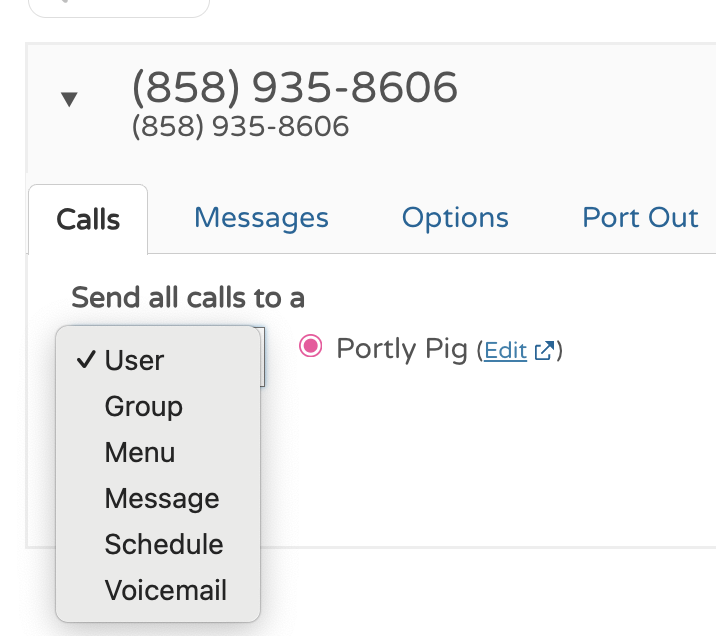Select Group in the routing dropdown

144,406
